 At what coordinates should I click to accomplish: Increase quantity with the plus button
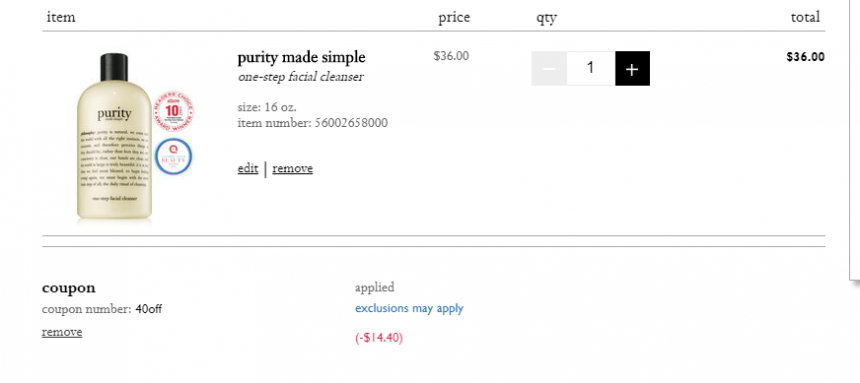coord(632,69)
